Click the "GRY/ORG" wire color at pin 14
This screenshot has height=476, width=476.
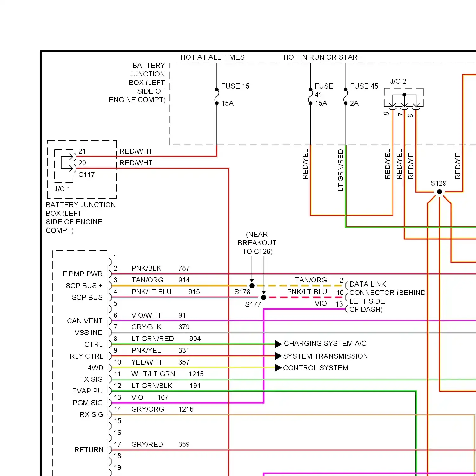click(x=148, y=409)
